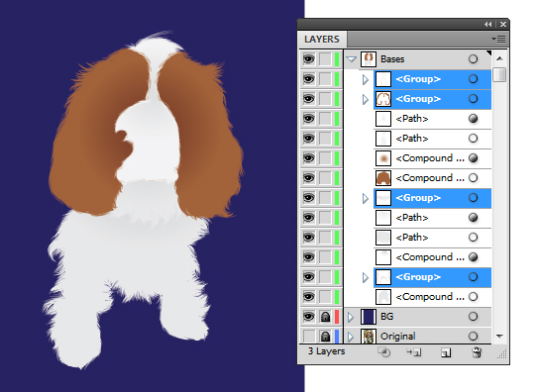Click the target circle of Original layer
This screenshot has width=537, height=392.
point(473,337)
